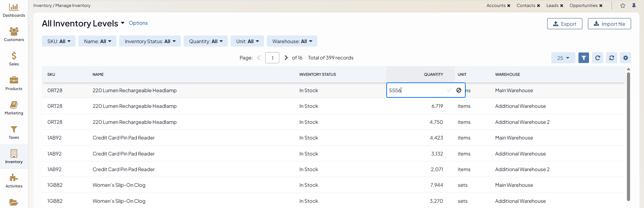Expand the Warehouse: All filter dropdown
The height and width of the screenshot is (208, 644).
click(292, 41)
